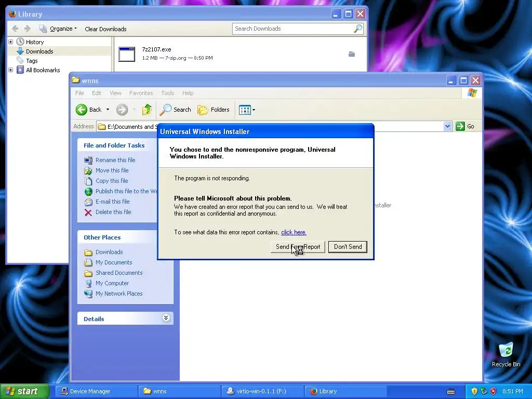The height and width of the screenshot is (399, 532).
Task: Open the Recycle Bin desktop icon
Action: tap(506, 355)
